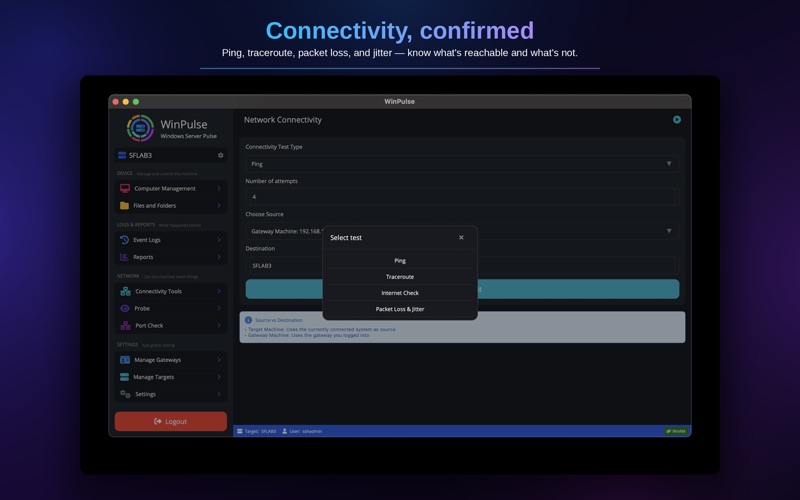Click the Logout button
The width and height of the screenshot is (800, 500).
(x=171, y=421)
